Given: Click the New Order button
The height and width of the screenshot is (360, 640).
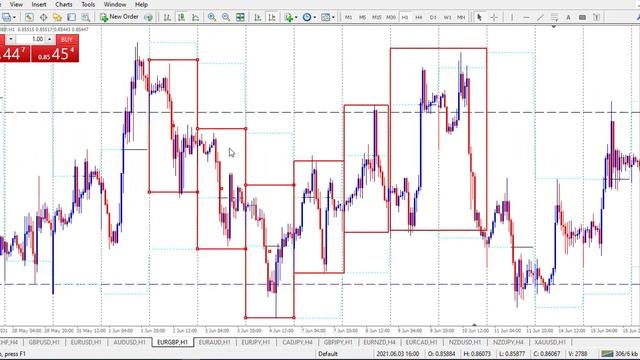Looking at the screenshot, I should (x=119, y=17).
